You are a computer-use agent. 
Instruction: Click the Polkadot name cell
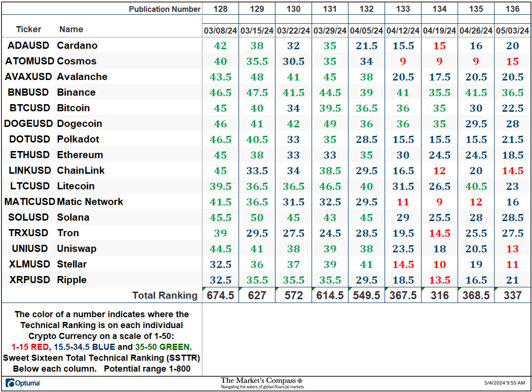[x=78, y=139]
